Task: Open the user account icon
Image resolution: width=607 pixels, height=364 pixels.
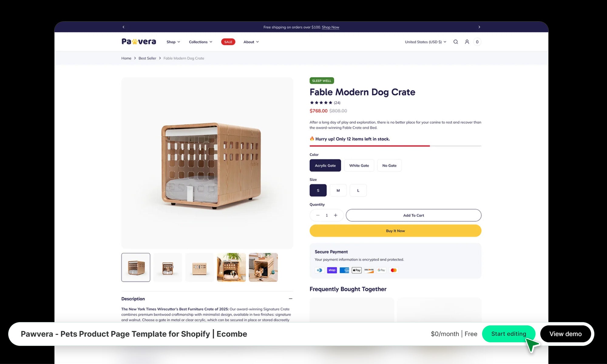Action: click(467, 42)
